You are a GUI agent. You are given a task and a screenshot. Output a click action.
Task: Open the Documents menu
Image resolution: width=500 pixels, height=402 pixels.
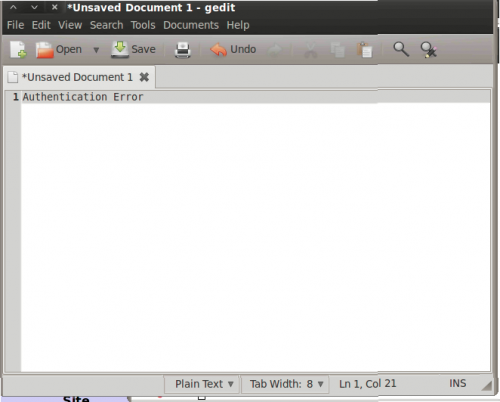(x=191, y=25)
